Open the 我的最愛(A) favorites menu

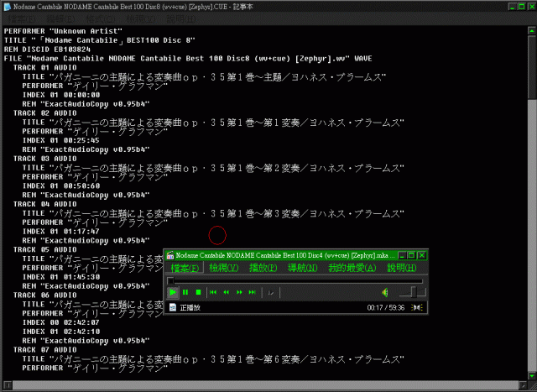[x=352, y=268]
